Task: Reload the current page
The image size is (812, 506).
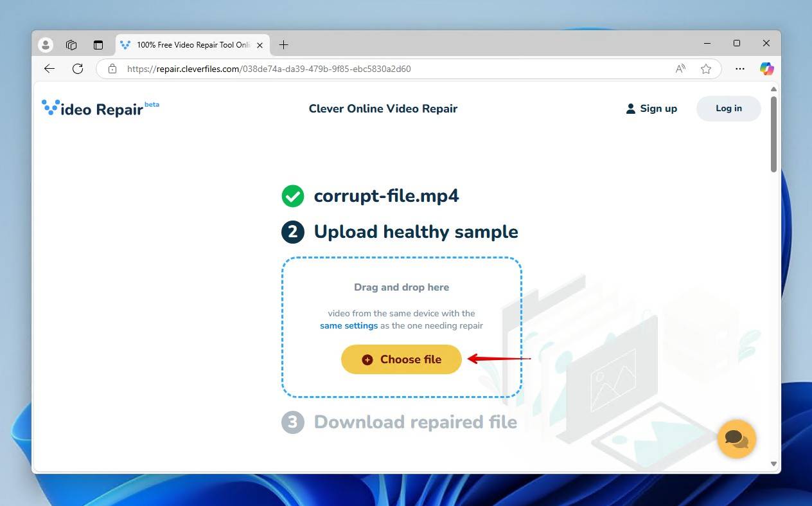Action: click(x=78, y=69)
